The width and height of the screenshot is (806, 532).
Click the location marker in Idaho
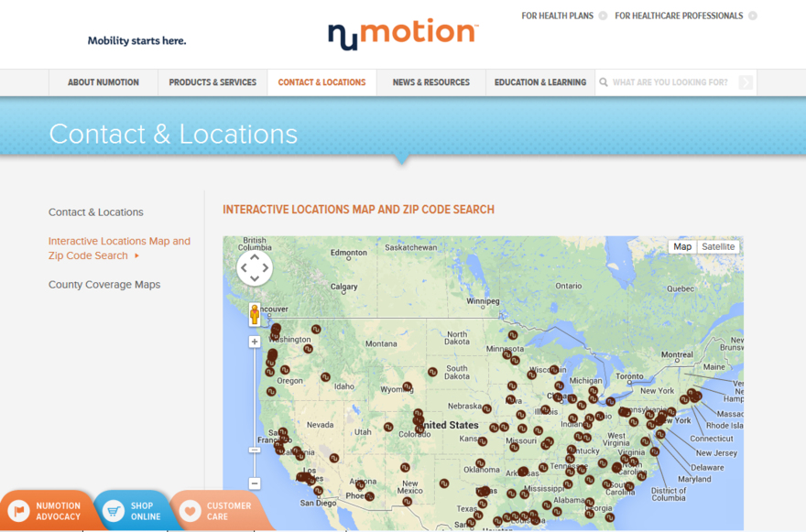(325, 377)
